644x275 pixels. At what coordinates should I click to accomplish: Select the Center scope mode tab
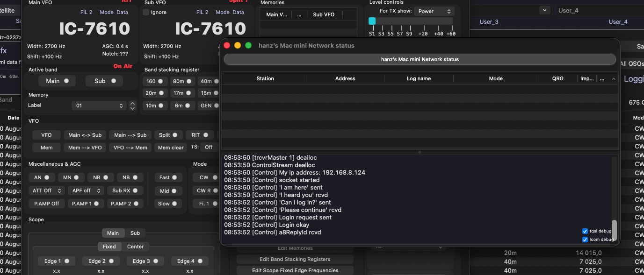[136, 247]
